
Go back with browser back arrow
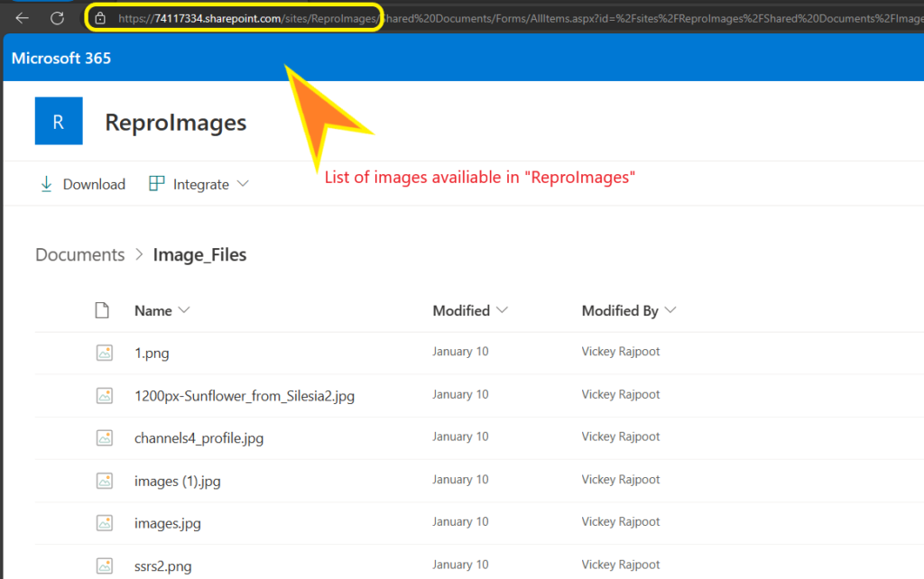[x=23, y=18]
